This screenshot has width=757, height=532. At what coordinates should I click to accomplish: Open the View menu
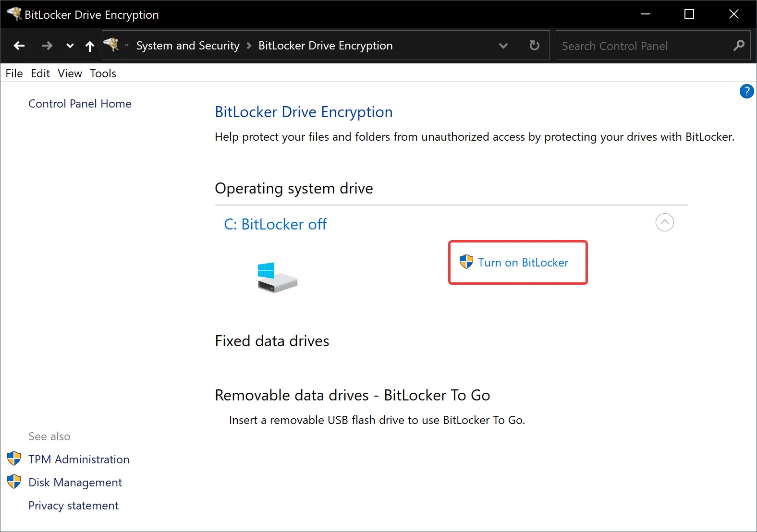click(x=70, y=73)
